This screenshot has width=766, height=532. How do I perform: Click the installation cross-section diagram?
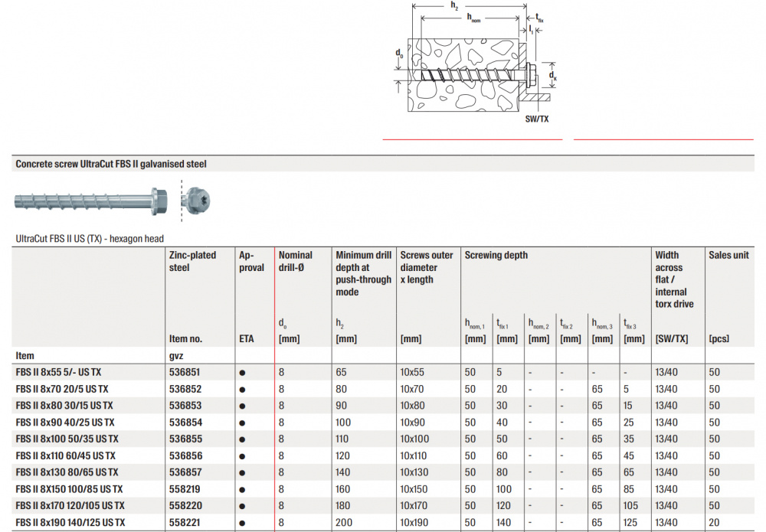point(476,63)
